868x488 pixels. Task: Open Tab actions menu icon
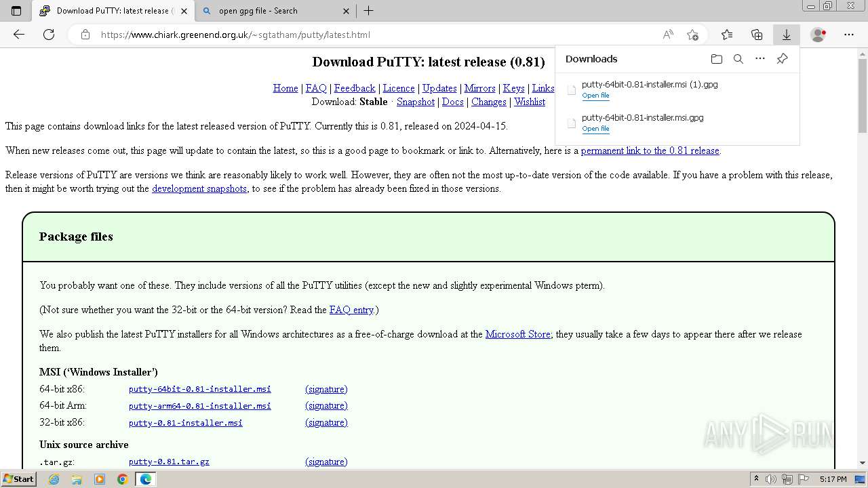(x=16, y=11)
